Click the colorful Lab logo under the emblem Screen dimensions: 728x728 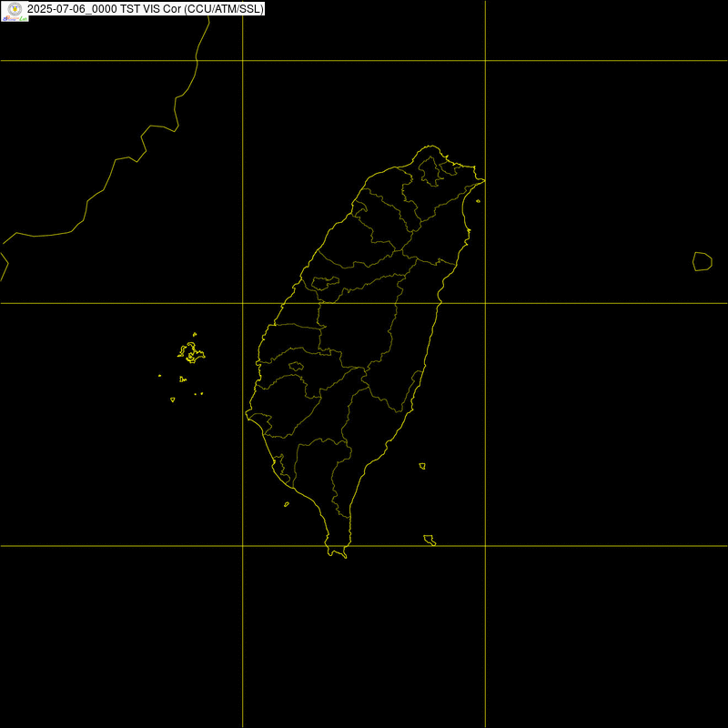pyautogui.click(x=15, y=18)
